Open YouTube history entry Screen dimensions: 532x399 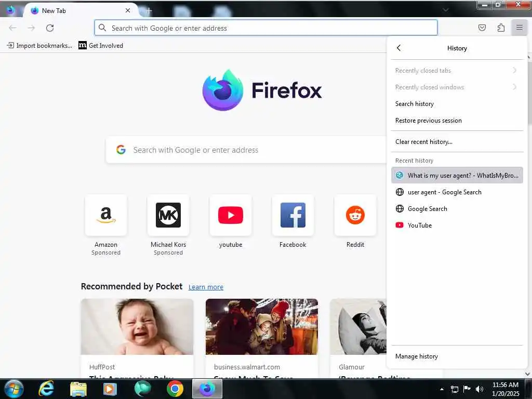pos(457,225)
